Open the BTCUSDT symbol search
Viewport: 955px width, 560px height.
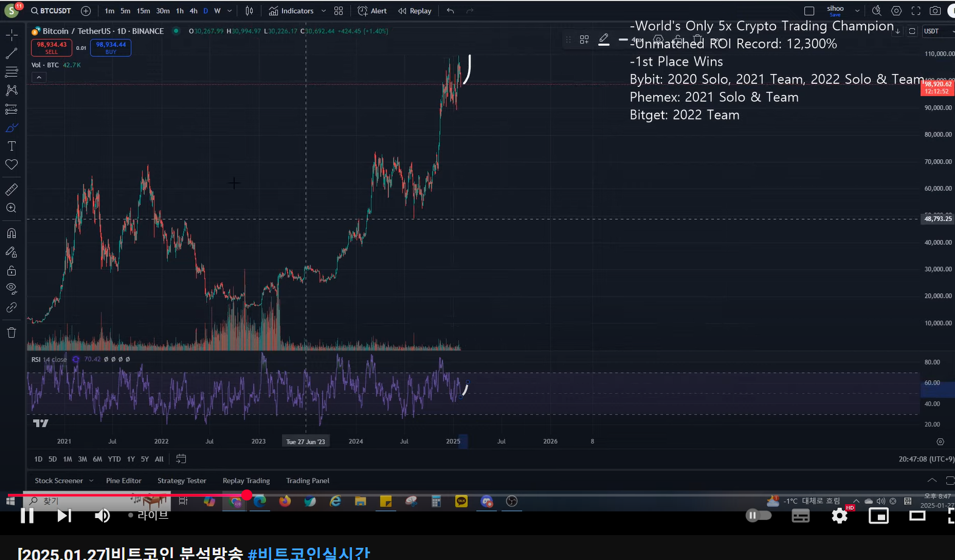[51, 11]
